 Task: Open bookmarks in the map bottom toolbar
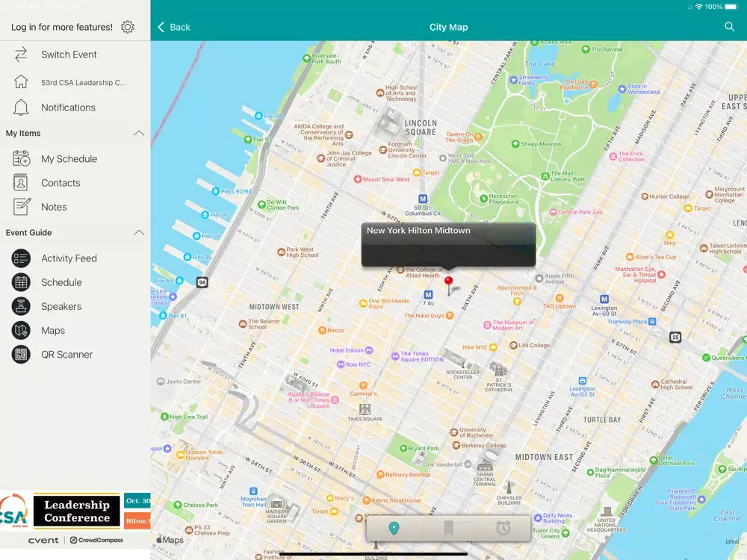[x=448, y=528]
